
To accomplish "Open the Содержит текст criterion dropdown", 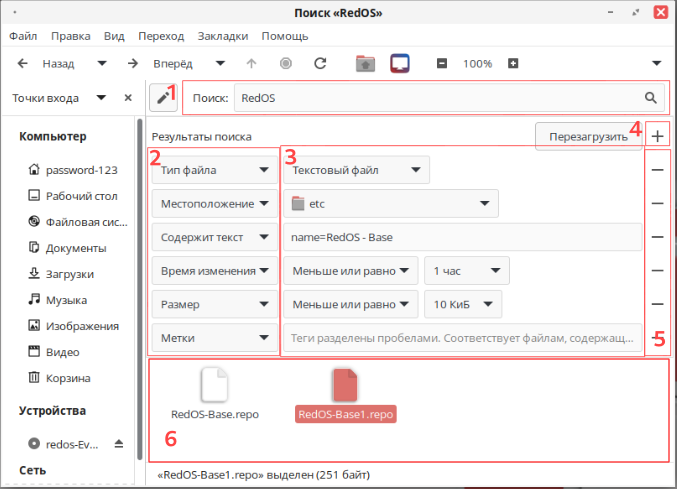I will pyautogui.click(x=215, y=237).
